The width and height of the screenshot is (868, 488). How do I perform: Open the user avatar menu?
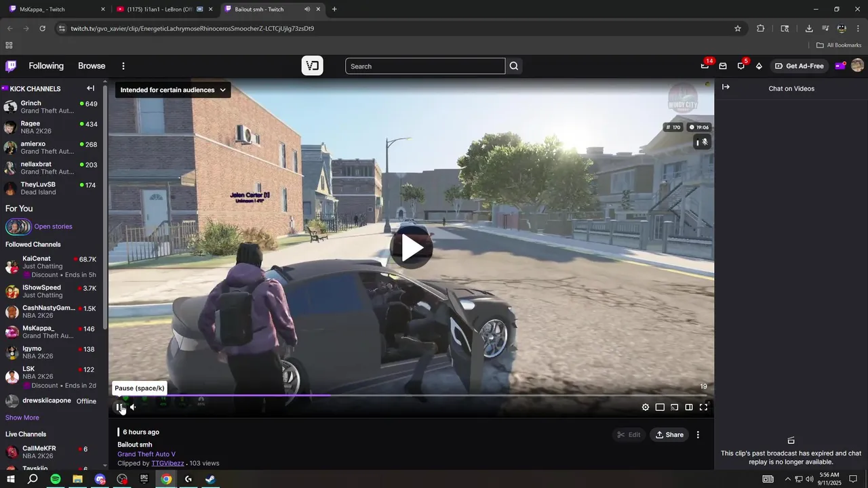pyautogui.click(x=857, y=66)
